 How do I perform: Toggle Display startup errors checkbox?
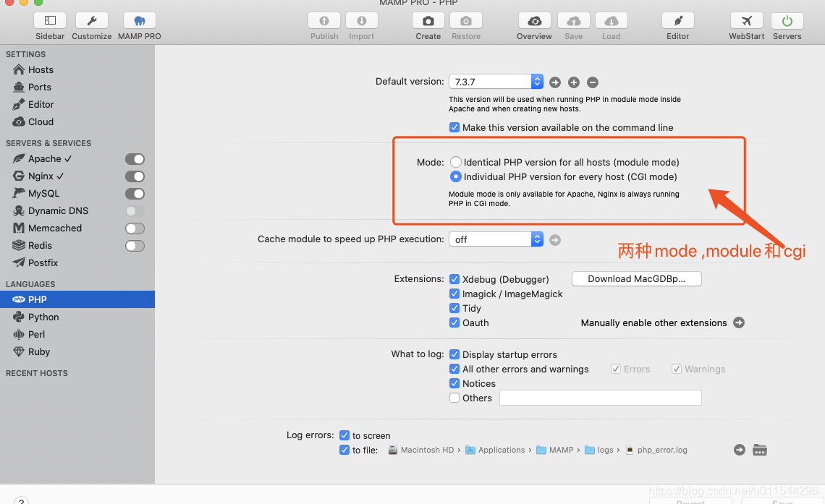coord(454,354)
